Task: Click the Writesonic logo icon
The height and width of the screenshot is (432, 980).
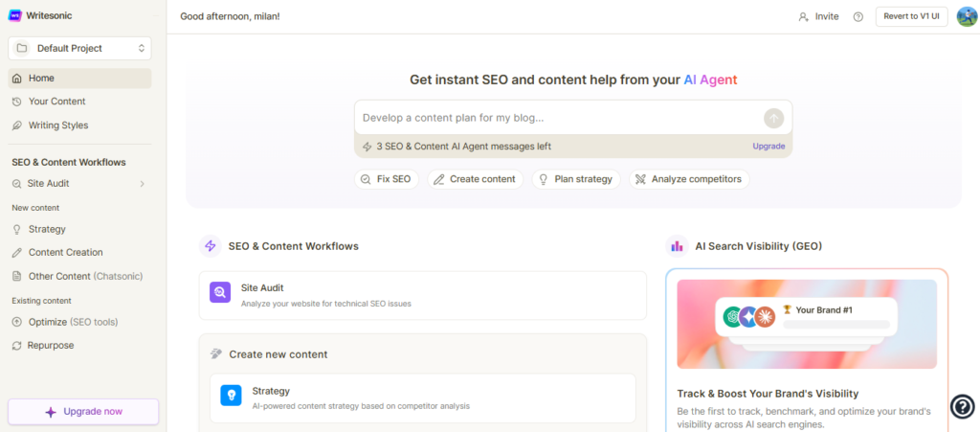Action: click(15, 15)
